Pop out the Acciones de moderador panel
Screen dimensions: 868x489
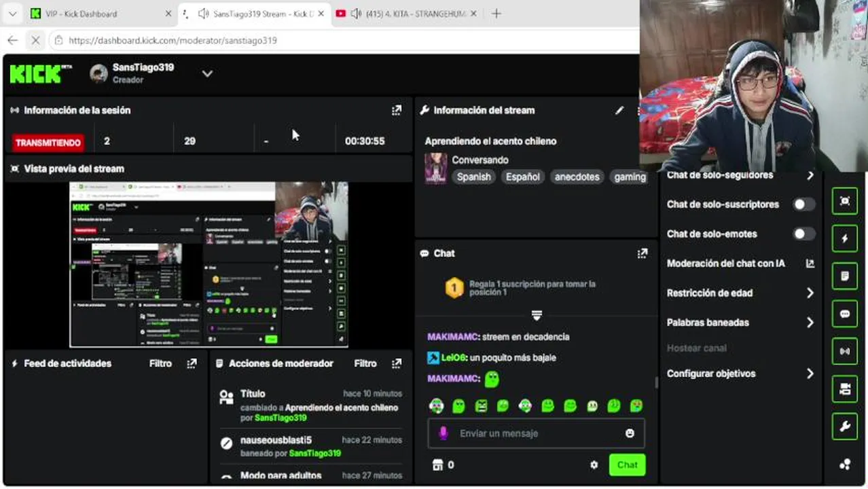coord(397,363)
